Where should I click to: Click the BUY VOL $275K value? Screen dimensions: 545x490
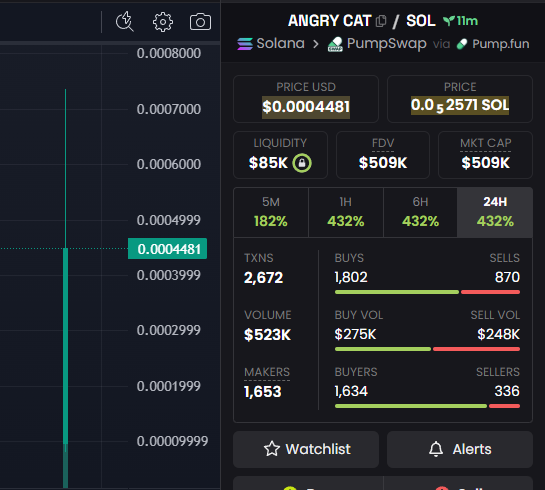click(x=355, y=334)
